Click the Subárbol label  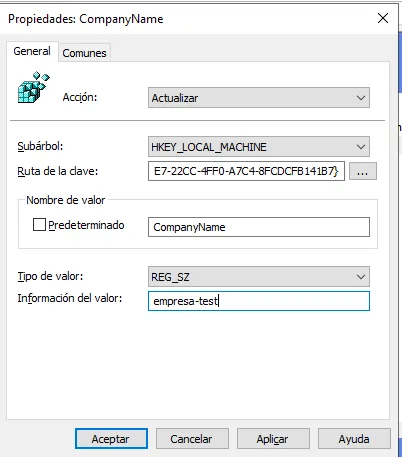click(40, 146)
